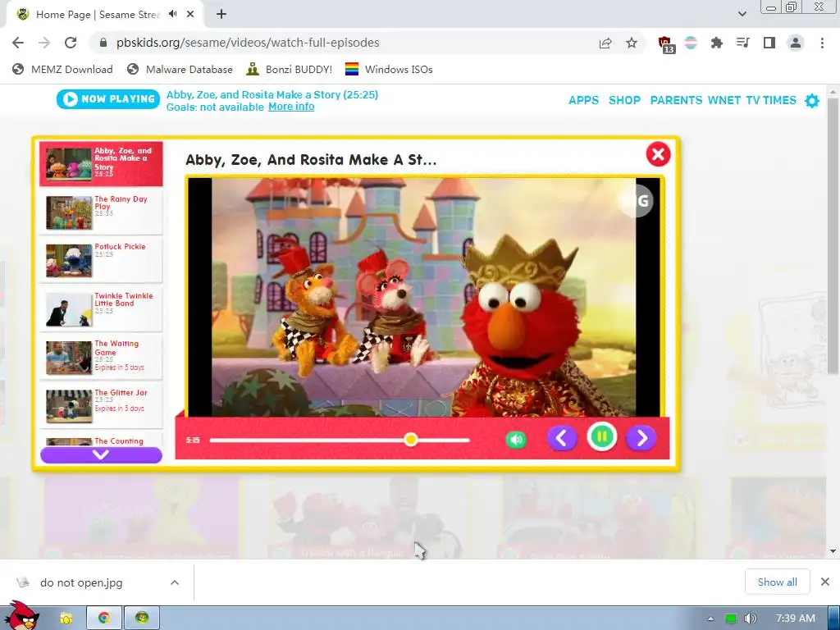Share this page icon in address bar
The width and height of the screenshot is (840, 630).
point(605,43)
